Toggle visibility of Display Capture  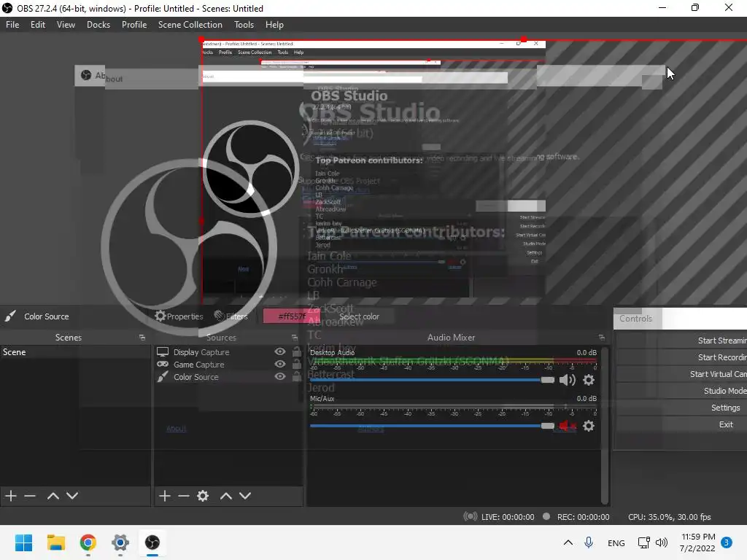pyautogui.click(x=280, y=351)
